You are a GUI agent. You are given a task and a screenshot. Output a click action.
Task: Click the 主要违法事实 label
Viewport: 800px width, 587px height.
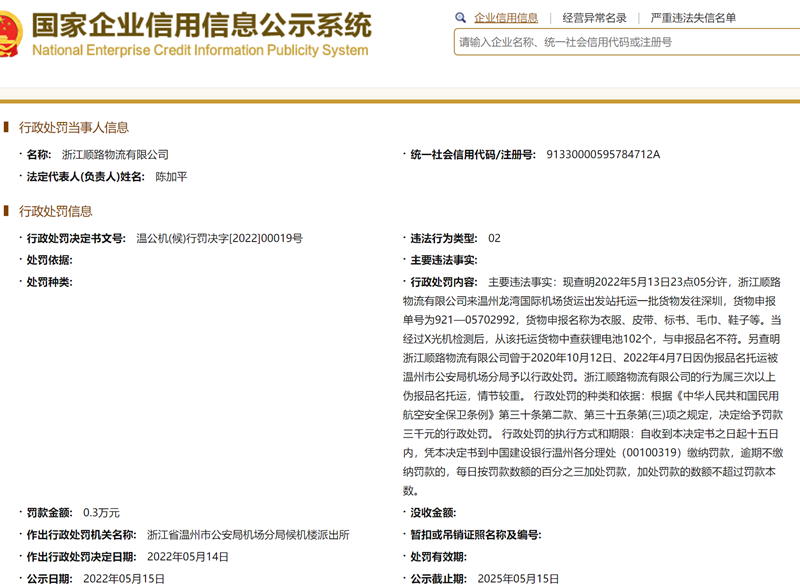point(444,260)
